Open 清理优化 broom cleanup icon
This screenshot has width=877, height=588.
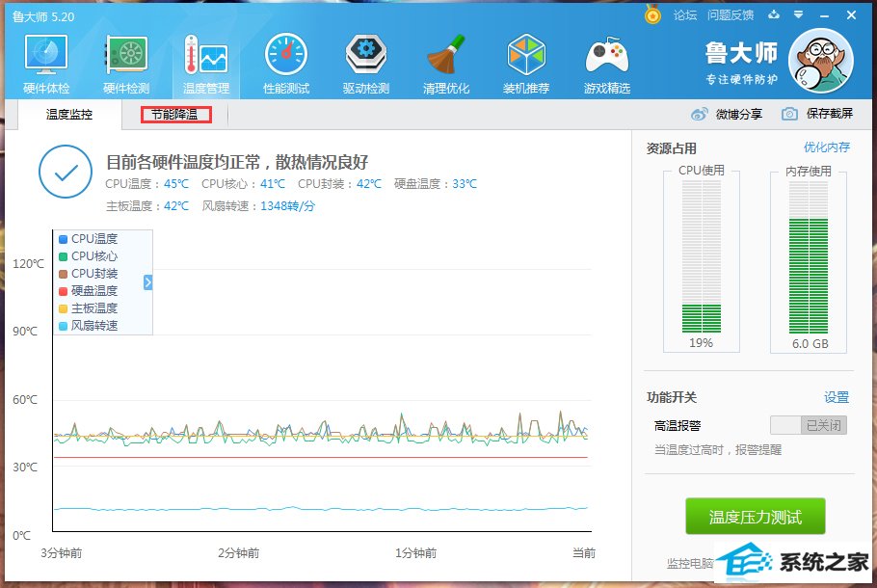pos(446,64)
